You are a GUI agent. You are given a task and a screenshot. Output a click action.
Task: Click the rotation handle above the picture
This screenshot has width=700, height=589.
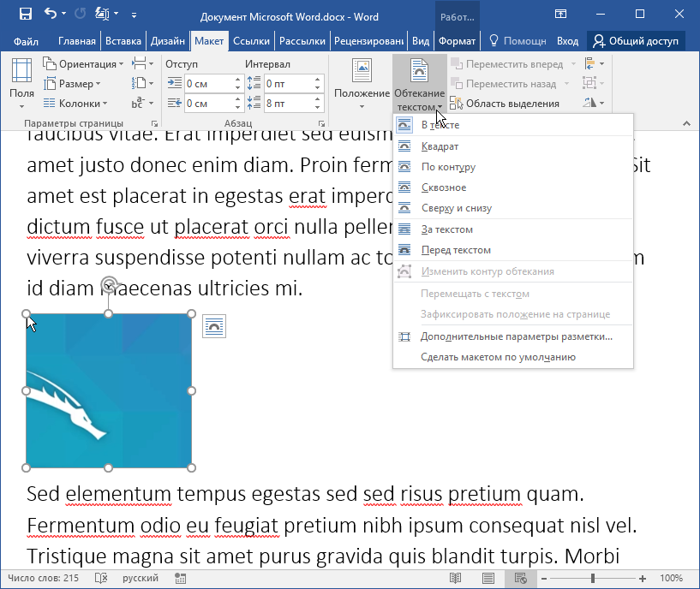click(x=109, y=284)
